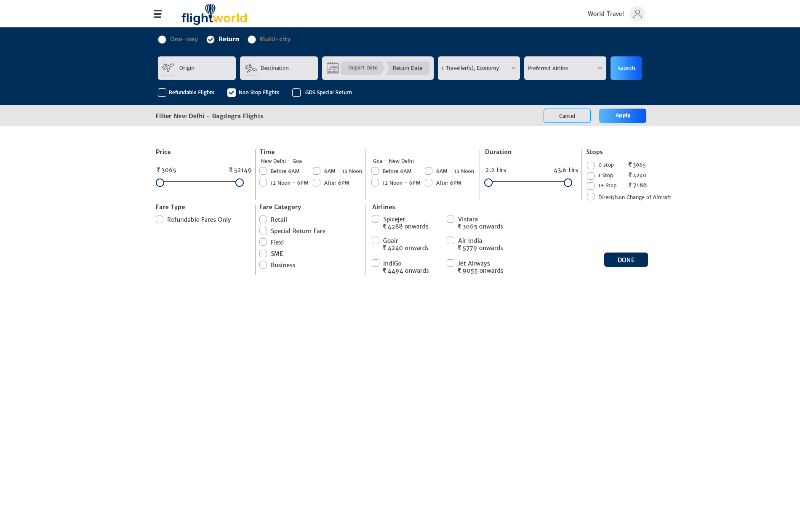The image size is (800, 532).
Task: Check 6AM - 12 Noon for Goa - New Delhi
Action: (429, 171)
